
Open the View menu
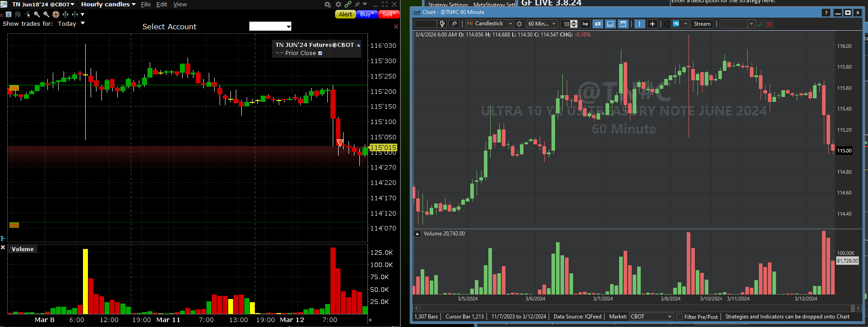[180, 5]
